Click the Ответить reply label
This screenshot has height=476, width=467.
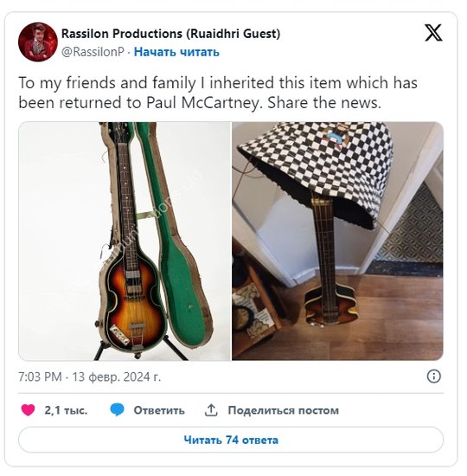[159, 410]
